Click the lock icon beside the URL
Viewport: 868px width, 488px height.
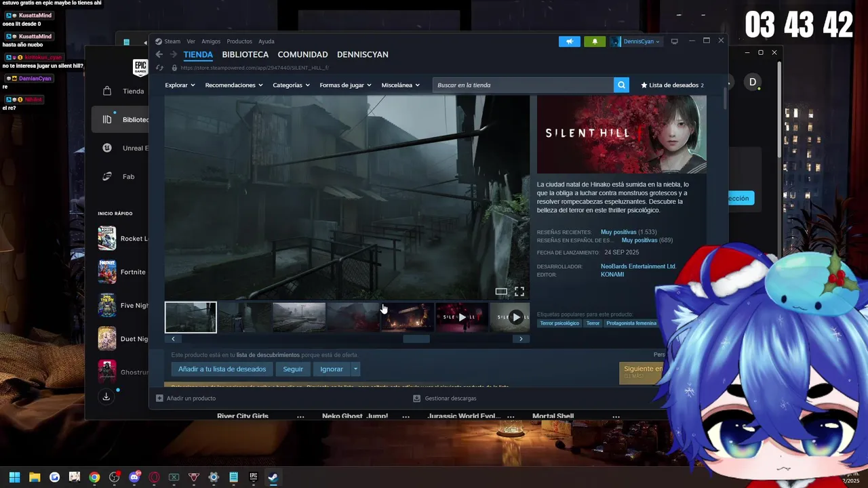[x=174, y=68]
